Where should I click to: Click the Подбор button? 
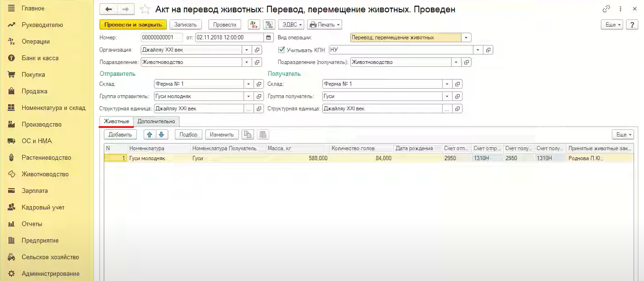tap(189, 135)
